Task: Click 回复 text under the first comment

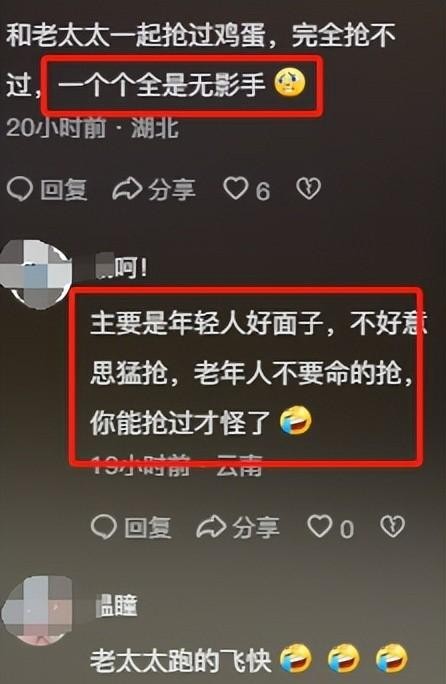Action: click(64, 190)
